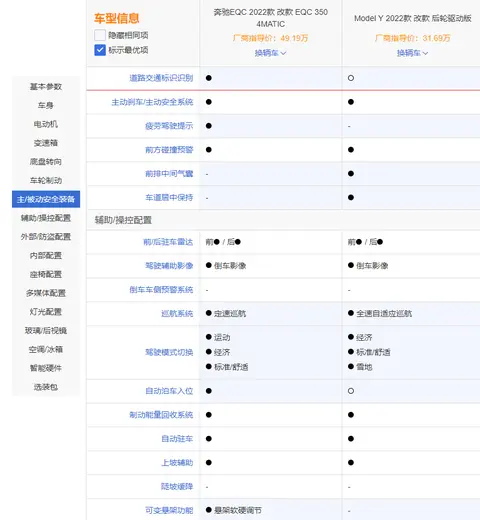Select 多媒体配置 in the sidebar
480x520 pixels.
[x=46, y=293]
